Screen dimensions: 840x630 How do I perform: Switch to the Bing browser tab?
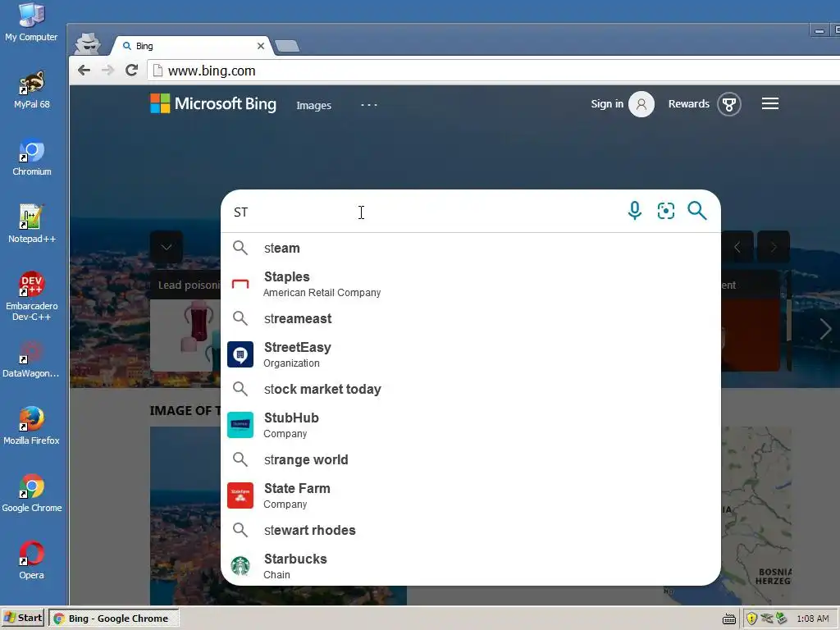tap(192, 46)
